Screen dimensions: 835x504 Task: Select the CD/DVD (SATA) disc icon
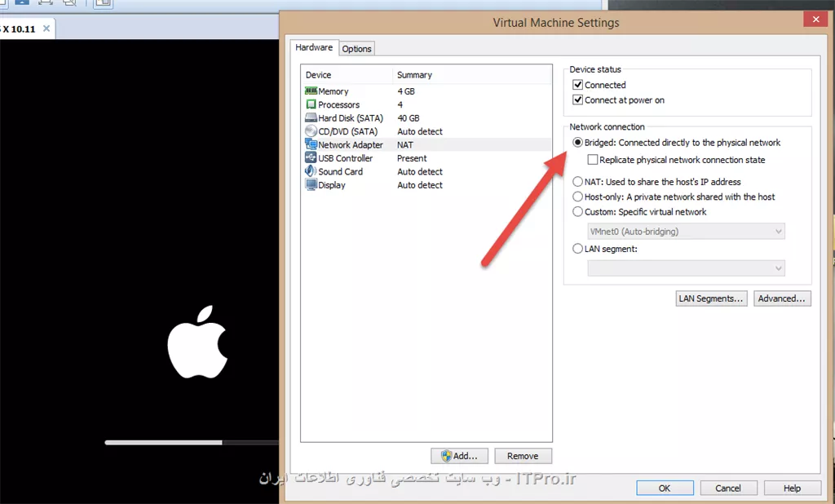pyautogui.click(x=311, y=131)
